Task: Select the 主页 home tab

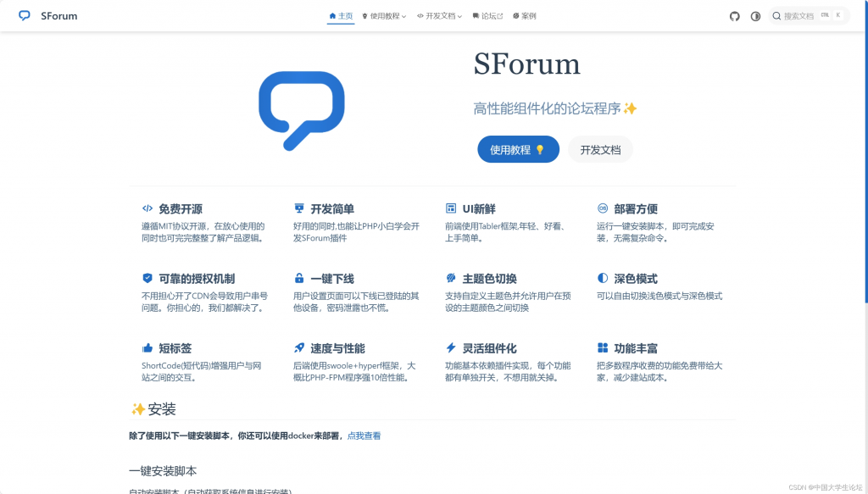Action: pos(341,16)
